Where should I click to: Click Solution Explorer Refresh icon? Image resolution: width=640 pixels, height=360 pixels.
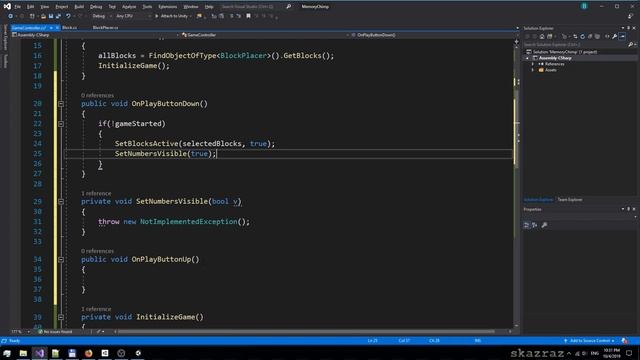582,36
